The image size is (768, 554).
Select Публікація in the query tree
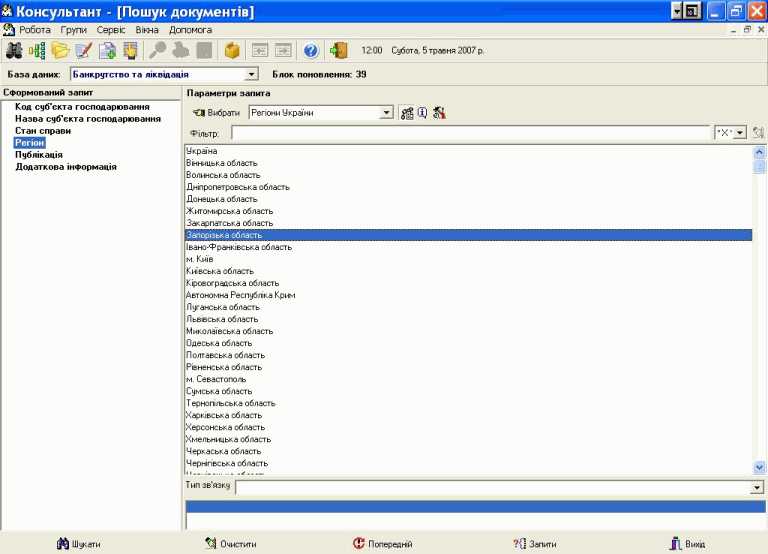pyautogui.click(x=39, y=155)
